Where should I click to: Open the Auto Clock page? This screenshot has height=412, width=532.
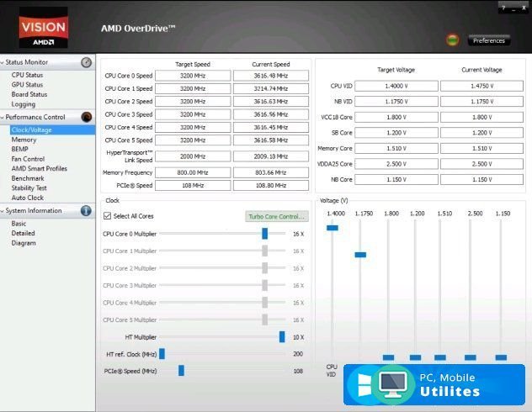(x=28, y=198)
